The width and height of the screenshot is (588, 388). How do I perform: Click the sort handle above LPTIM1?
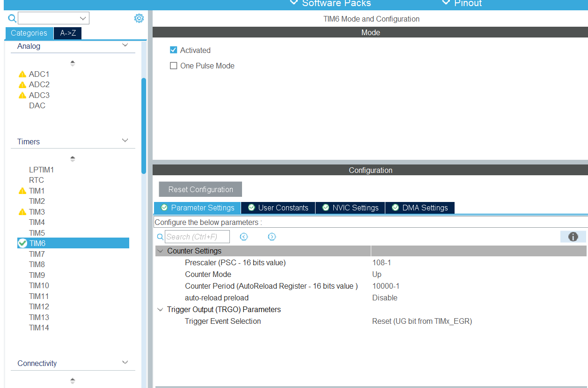tap(73, 159)
